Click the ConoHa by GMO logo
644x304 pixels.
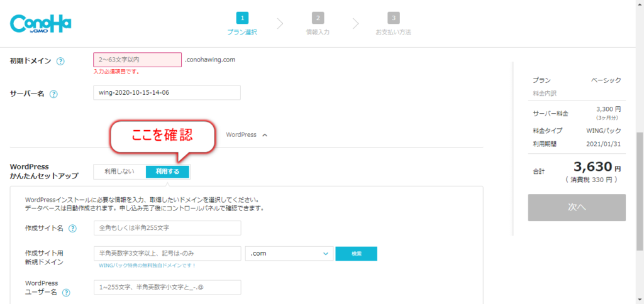click(x=40, y=24)
